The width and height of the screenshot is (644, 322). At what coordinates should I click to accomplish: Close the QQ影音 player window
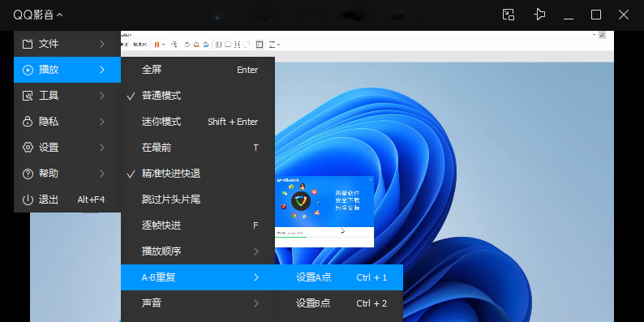pyautogui.click(x=624, y=15)
